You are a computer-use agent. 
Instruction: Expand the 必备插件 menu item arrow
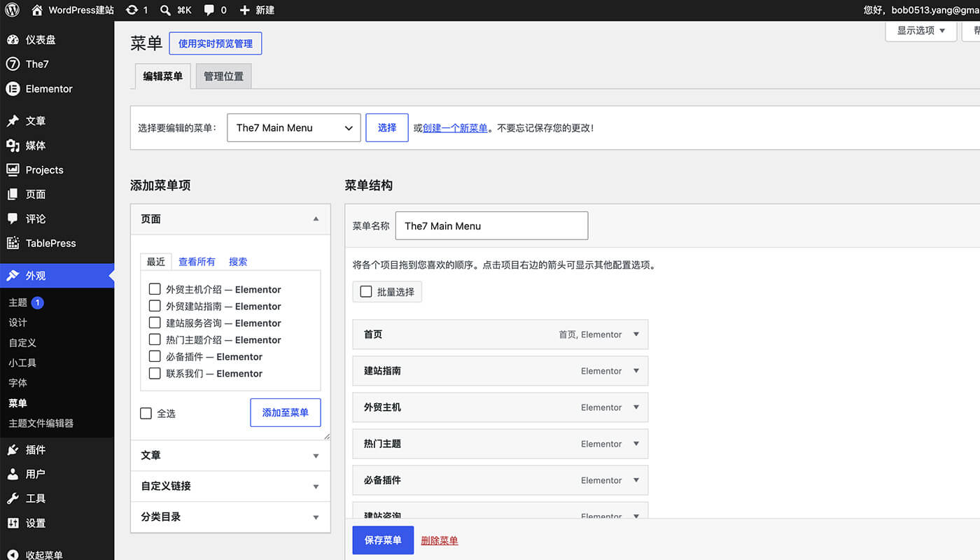tap(636, 480)
